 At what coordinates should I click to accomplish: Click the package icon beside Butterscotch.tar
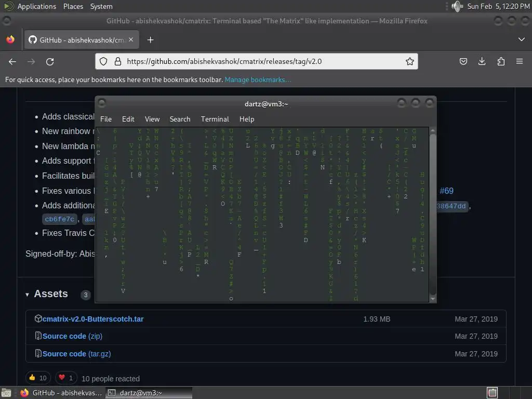[38, 318]
